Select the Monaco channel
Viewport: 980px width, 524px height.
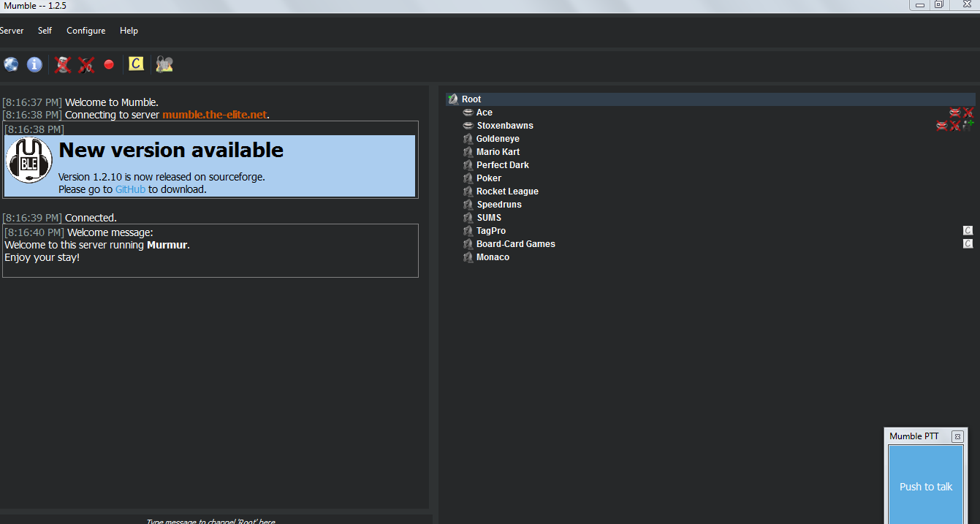click(493, 257)
